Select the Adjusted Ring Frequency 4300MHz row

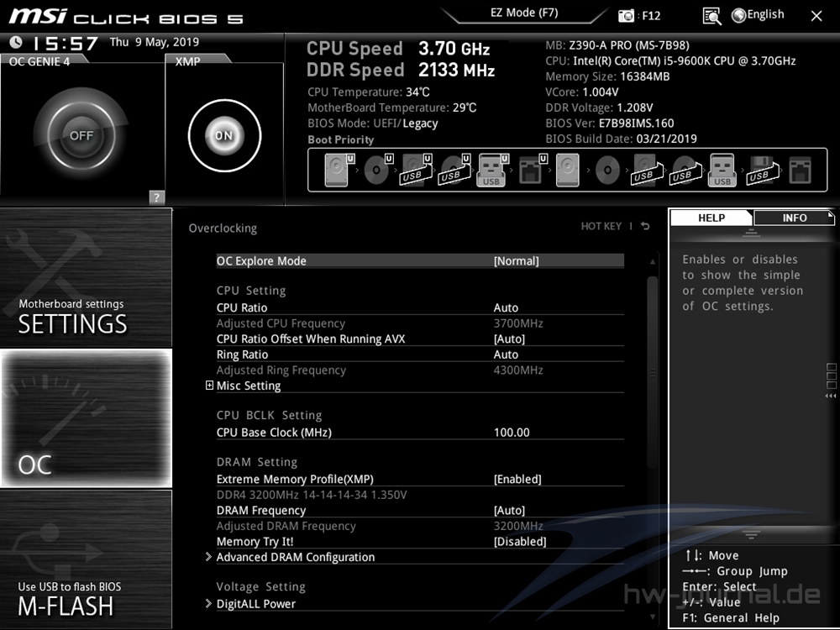420,370
